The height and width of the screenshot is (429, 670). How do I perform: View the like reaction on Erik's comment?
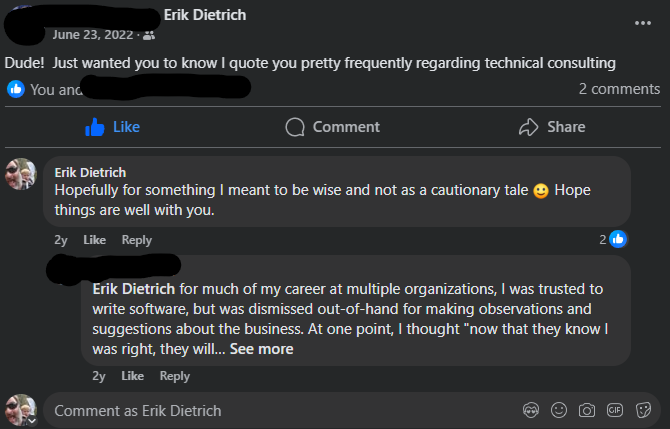click(618, 239)
